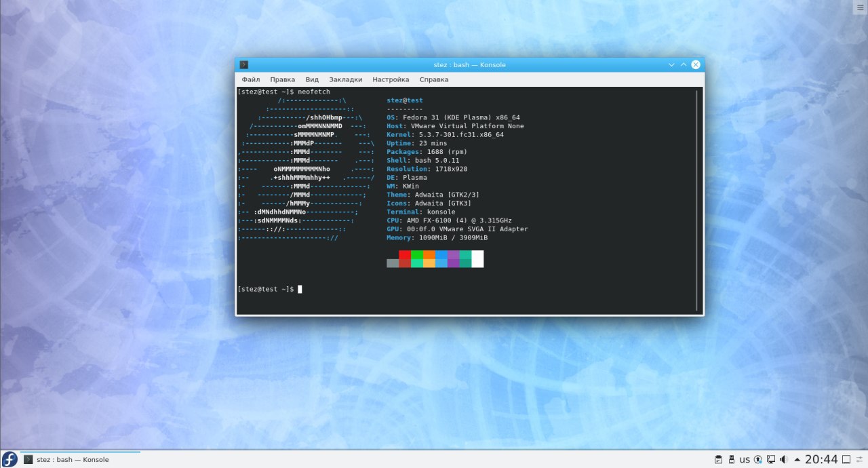Select 'stez : bash — Konsole' taskbar entry

click(x=80, y=459)
